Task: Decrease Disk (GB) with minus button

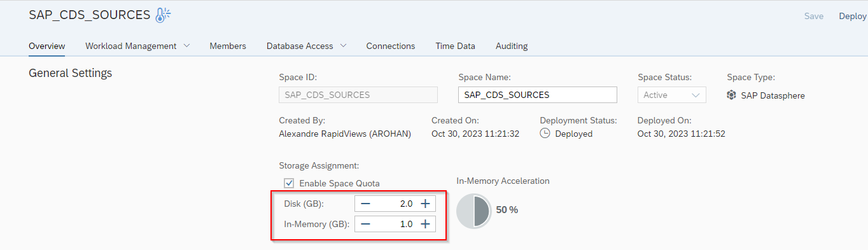Action: point(365,204)
